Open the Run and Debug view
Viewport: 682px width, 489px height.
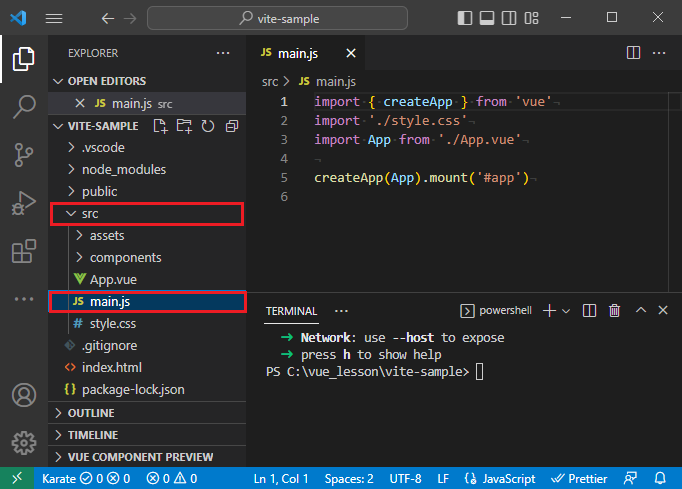(x=23, y=203)
